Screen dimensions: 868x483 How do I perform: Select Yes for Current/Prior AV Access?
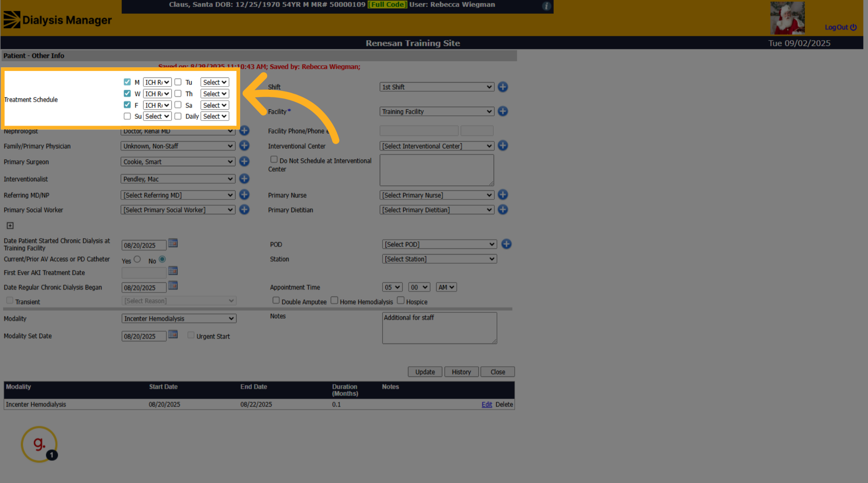[137, 259]
